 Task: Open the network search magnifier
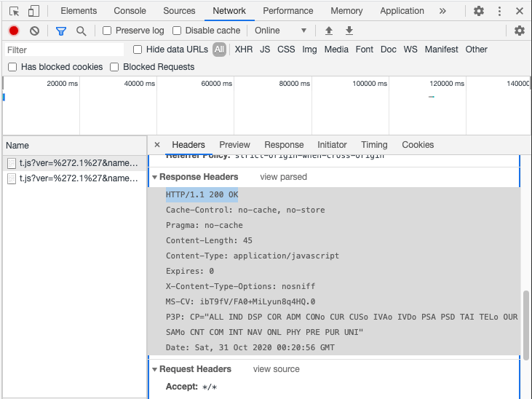81,31
